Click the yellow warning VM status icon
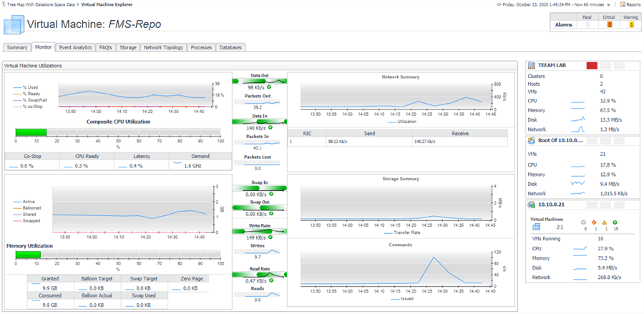This screenshot has width=644, height=314. (x=604, y=222)
